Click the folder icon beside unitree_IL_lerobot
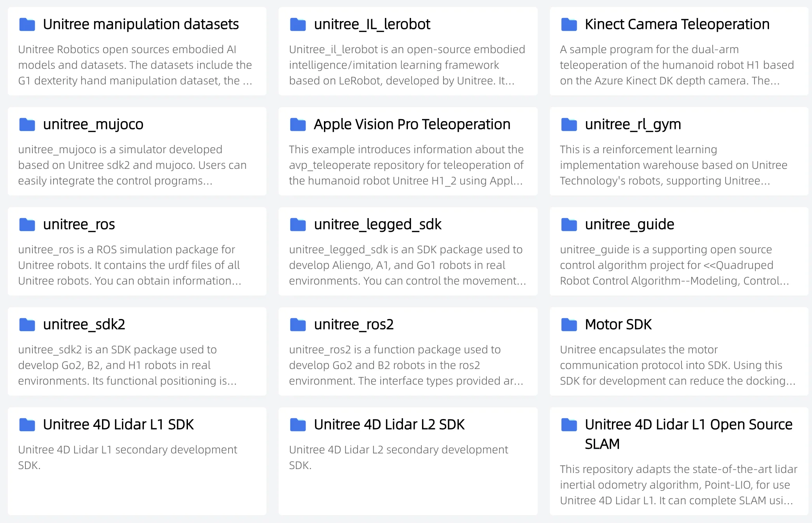Image resolution: width=812 pixels, height=523 pixels. (x=298, y=24)
